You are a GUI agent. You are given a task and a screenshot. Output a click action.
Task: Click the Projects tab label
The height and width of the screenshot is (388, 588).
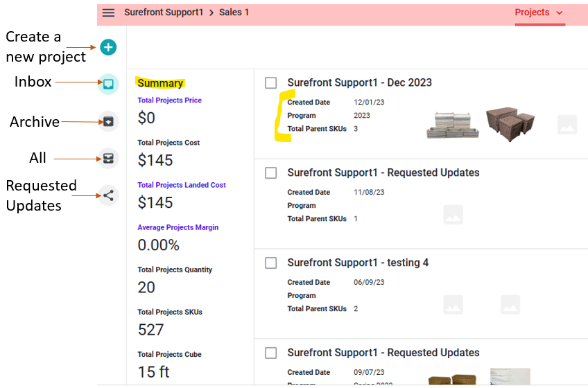[532, 12]
